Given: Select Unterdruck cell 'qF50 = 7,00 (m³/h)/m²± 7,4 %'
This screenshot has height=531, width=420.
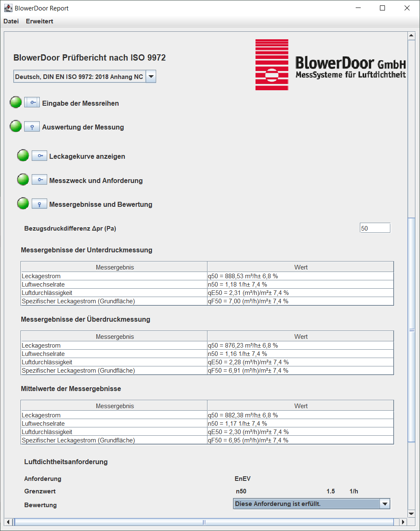Looking at the screenshot, I should pyautogui.click(x=300, y=301).
